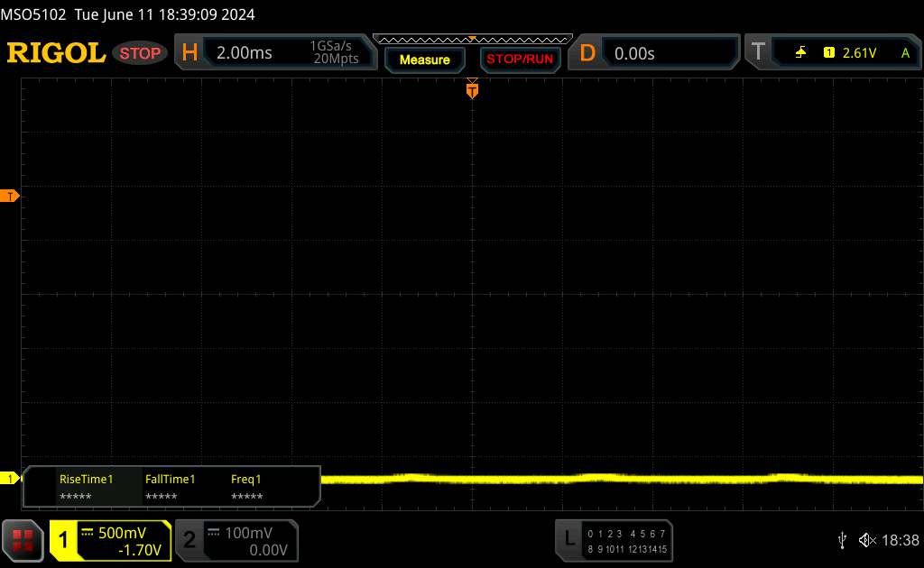The width and height of the screenshot is (924, 568).
Task: Open the Measure menu
Action: pyautogui.click(x=424, y=60)
